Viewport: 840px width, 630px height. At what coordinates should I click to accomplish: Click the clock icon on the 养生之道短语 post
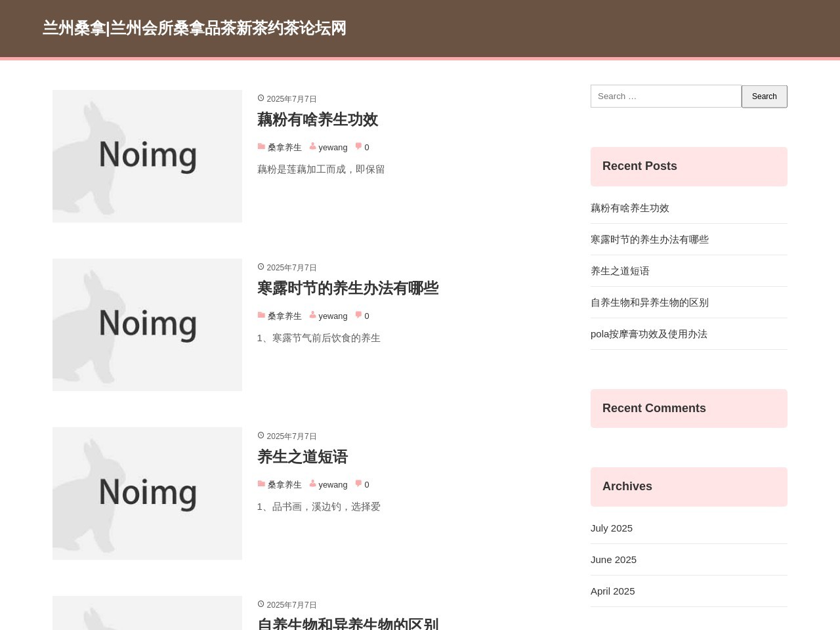[x=261, y=436]
